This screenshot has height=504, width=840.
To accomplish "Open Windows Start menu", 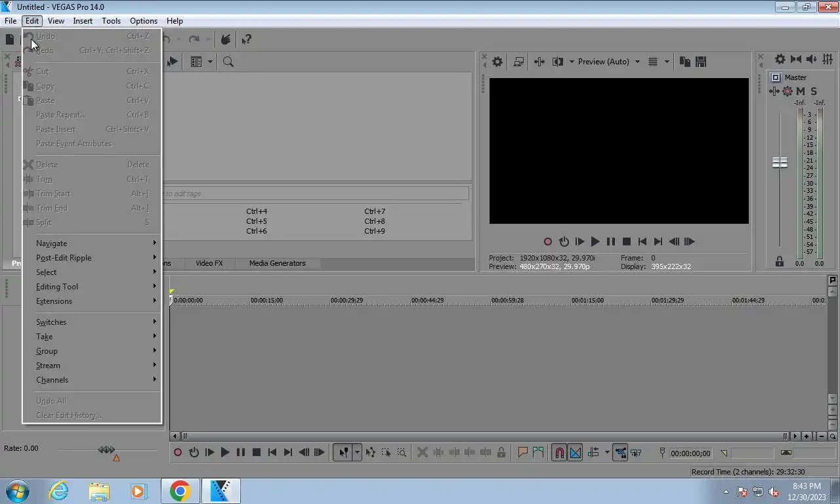I will pyautogui.click(x=18, y=491).
